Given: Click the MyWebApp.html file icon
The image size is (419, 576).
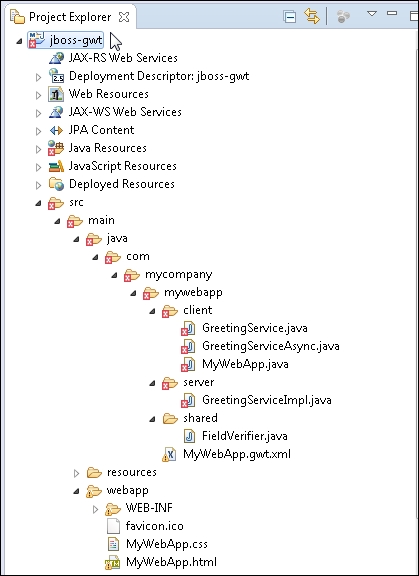Looking at the screenshot, I should coord(113,562).
